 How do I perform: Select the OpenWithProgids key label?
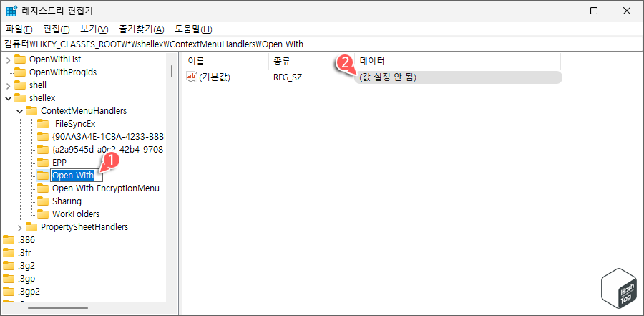point(63,72)
